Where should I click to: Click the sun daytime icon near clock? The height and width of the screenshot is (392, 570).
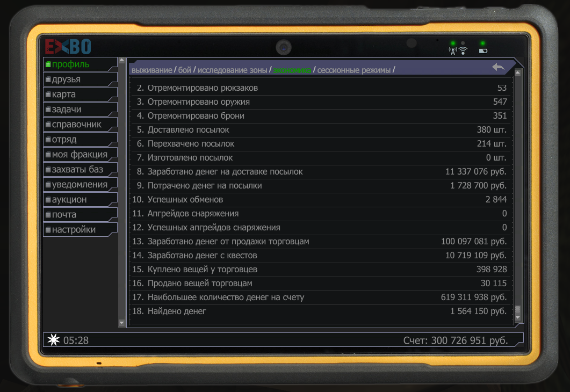[53, 340]
